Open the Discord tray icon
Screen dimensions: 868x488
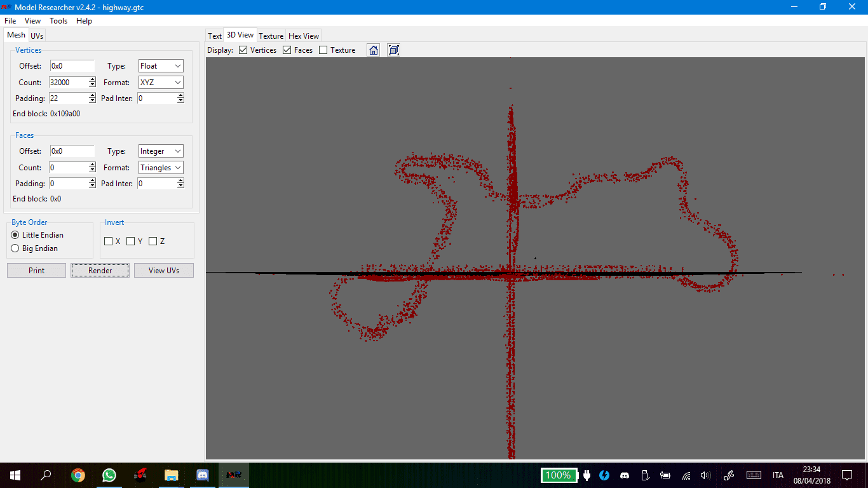tap(625, 475)
